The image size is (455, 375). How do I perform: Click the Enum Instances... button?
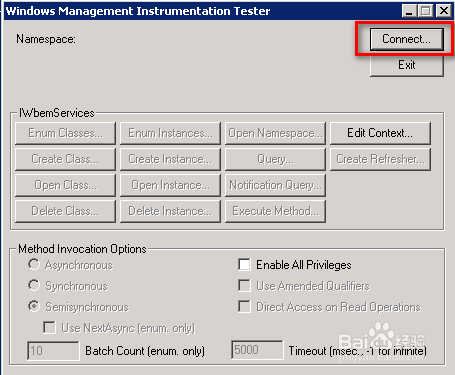(x=170, y=133)
